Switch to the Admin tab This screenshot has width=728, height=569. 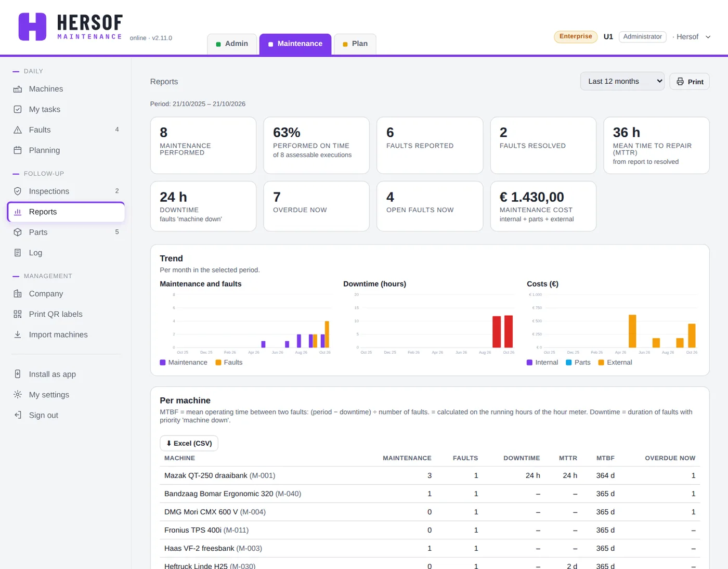[232, 44]
